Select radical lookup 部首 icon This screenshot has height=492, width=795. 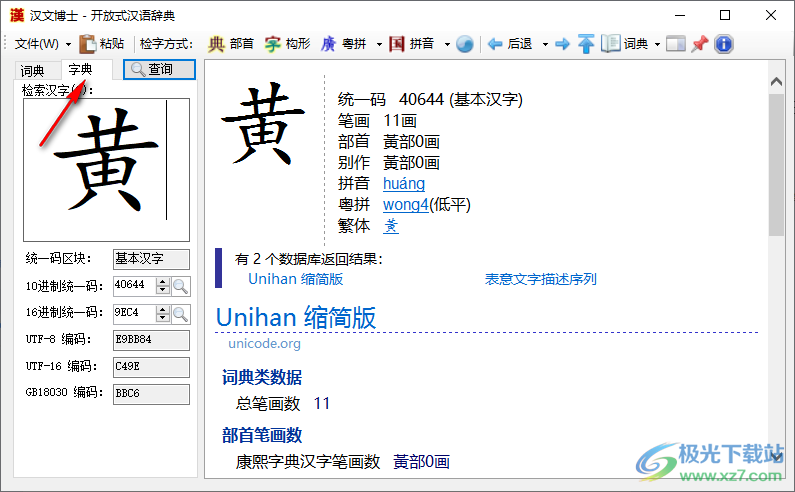click(216, 44)
